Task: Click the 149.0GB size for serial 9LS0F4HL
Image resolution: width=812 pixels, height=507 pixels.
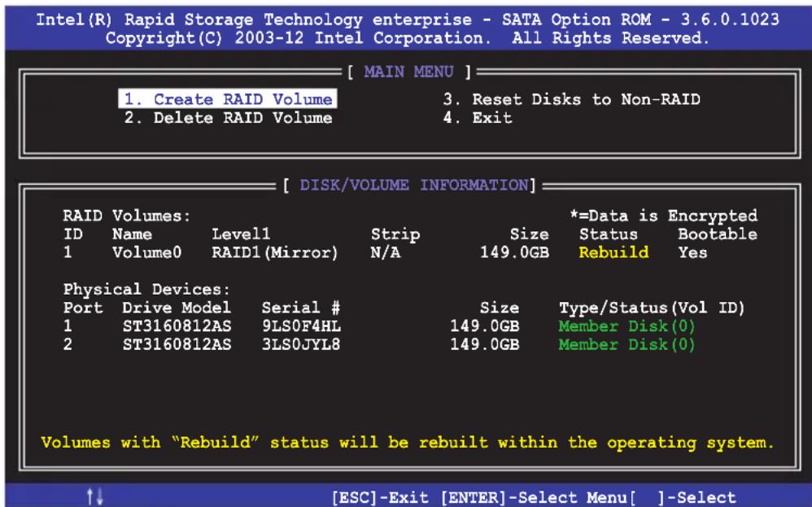Action: click(485, 326)
